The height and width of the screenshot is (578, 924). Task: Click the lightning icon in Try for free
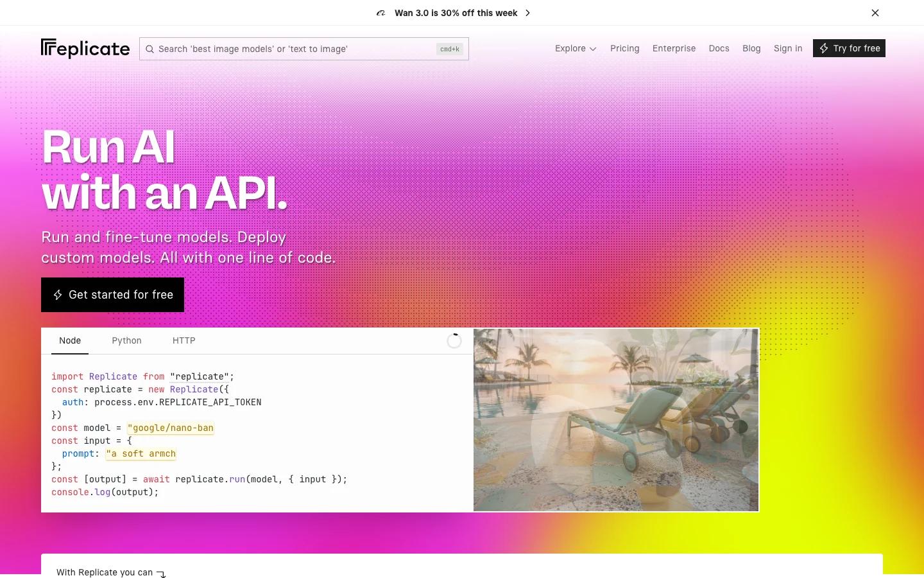(824, 48)
